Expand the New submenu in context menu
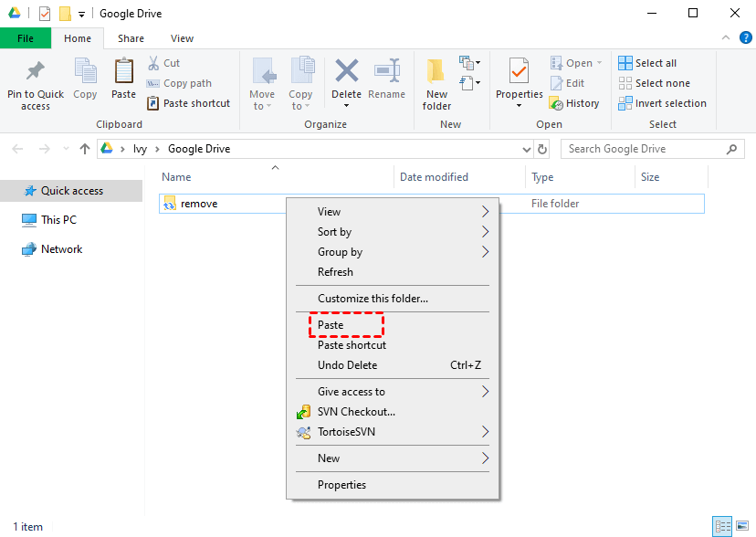The width and height of the screenshot is (756, 537). (393, 458)
